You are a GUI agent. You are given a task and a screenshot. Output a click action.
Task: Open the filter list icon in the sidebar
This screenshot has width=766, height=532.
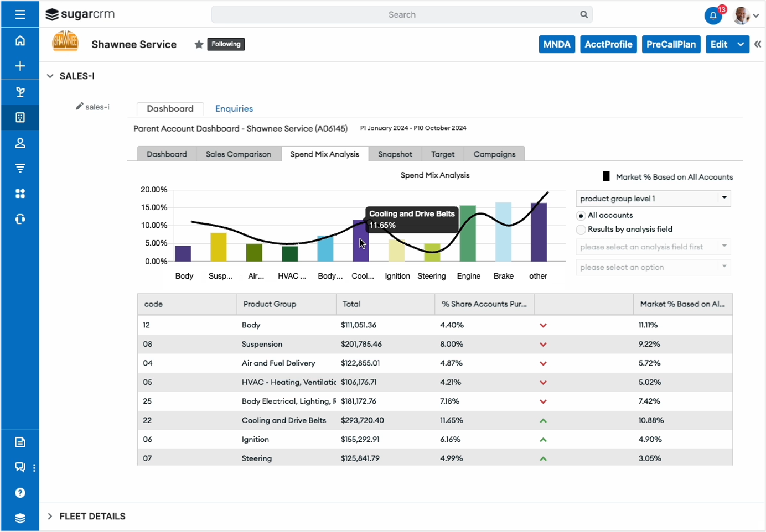click(x=20, y=168)
